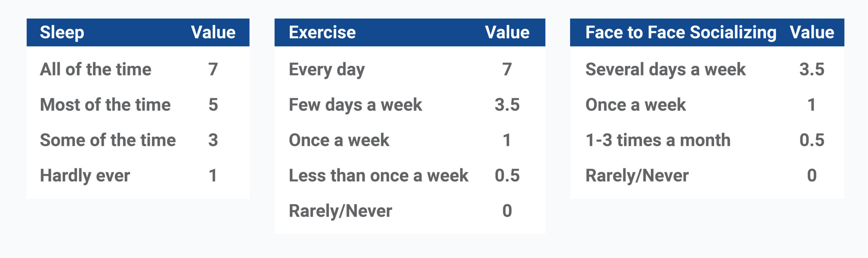Click 'Rarely/Never' in the Exercise table
The image size is (868, 258).
click(x=340, y=211)
